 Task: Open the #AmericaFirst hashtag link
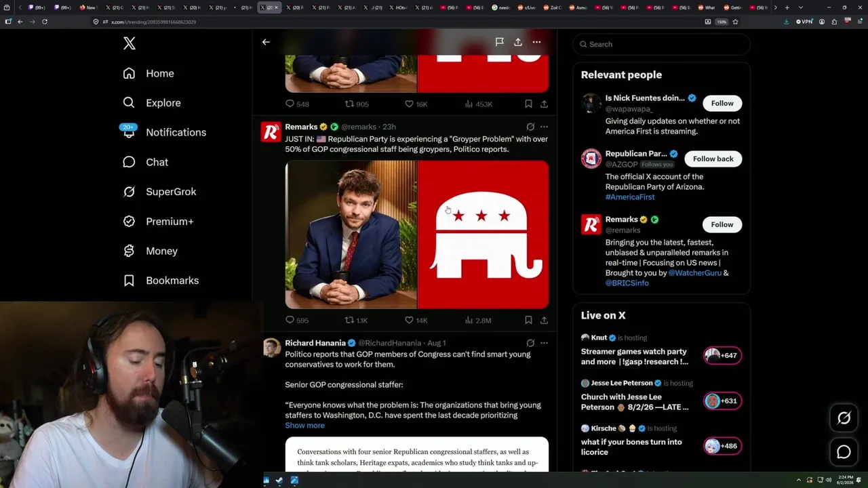(630, 197)
